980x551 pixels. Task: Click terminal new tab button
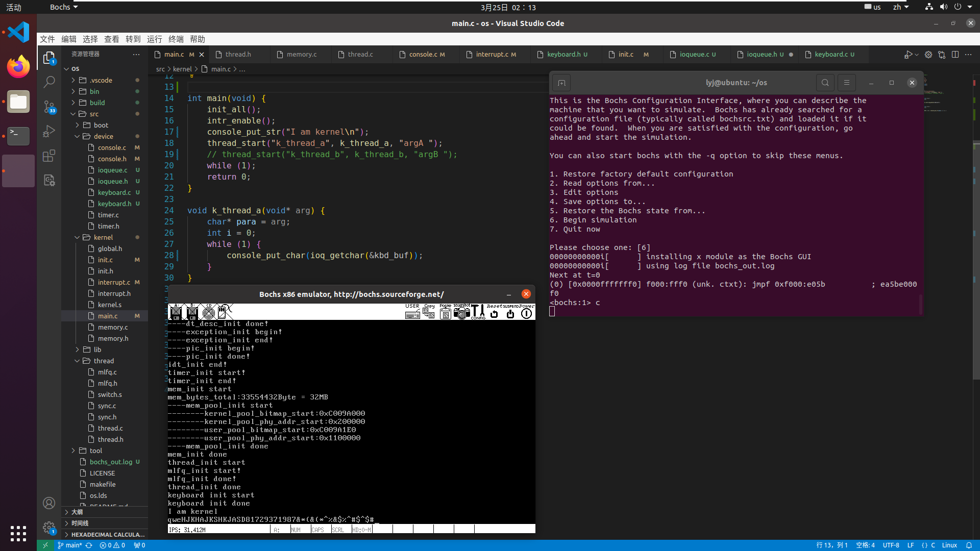[561, 83]
